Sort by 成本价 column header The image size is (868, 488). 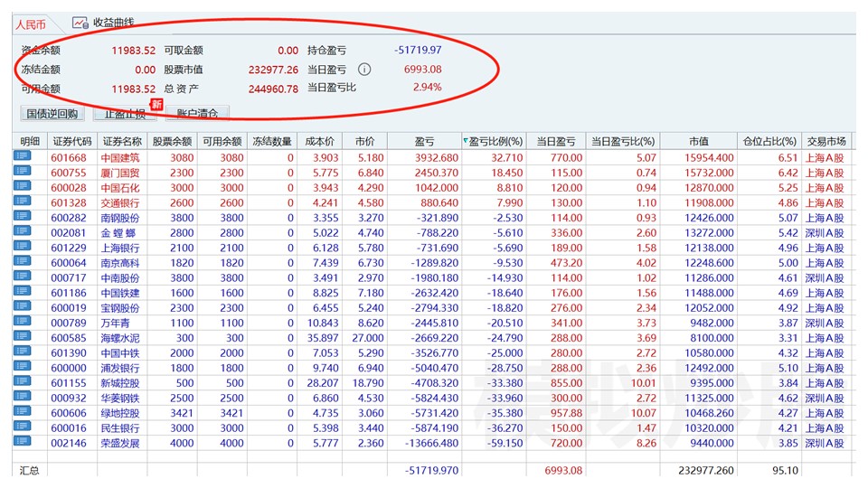(x=319, y=142)
